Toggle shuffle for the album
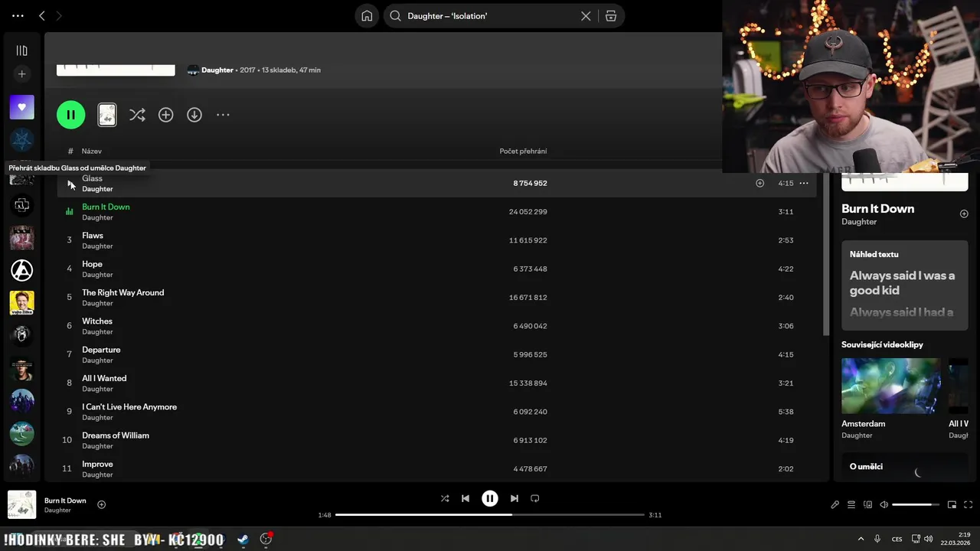Screen dimensions: 980x551 (137, 115)
